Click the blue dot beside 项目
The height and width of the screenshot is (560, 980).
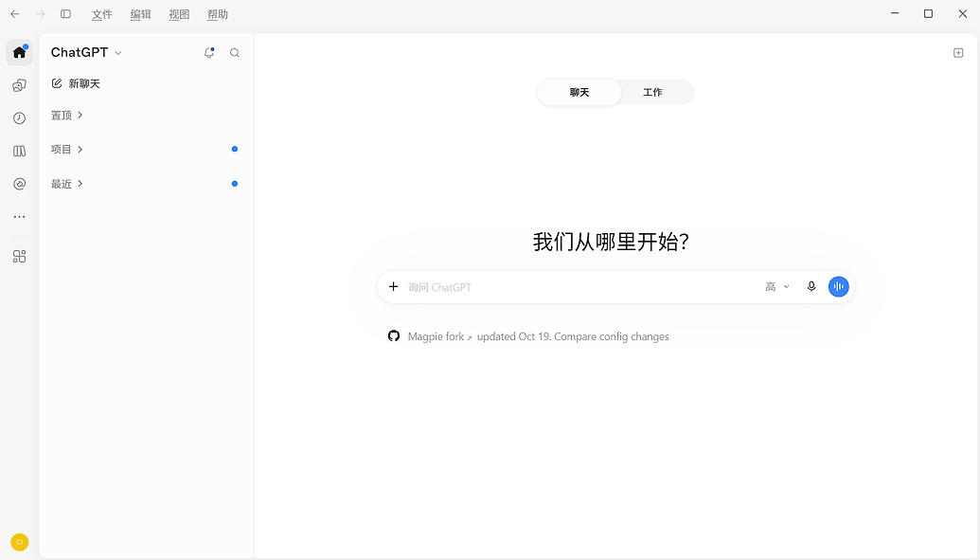(x=235, y=149)
